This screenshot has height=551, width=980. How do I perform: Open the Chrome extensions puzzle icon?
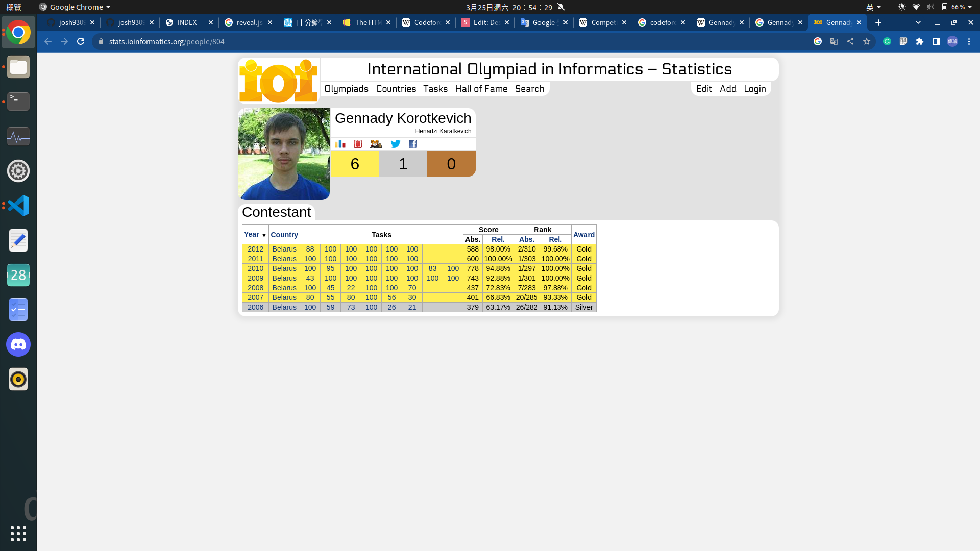pos(920,42)
